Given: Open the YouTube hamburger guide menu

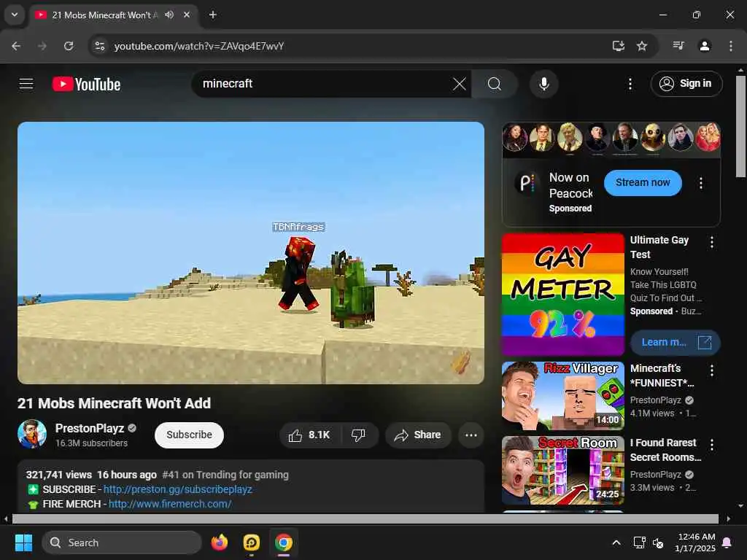Looking at the screenshot, I should 26,84.
